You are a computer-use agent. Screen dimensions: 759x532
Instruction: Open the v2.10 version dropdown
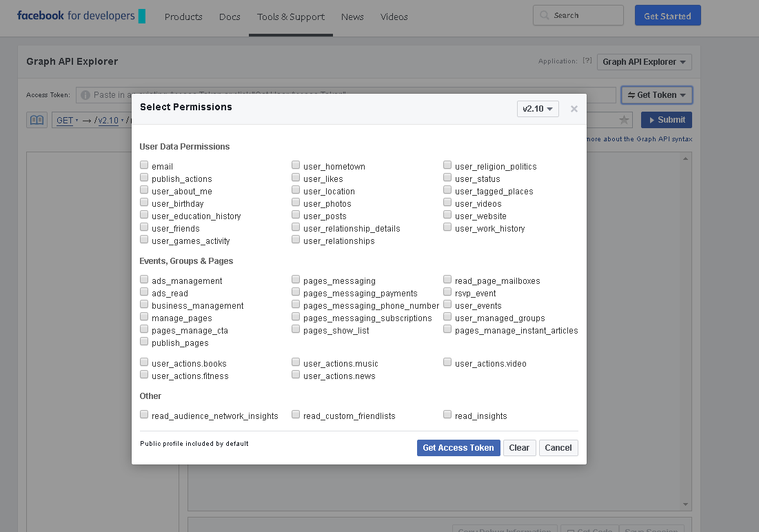pos(538,109)
